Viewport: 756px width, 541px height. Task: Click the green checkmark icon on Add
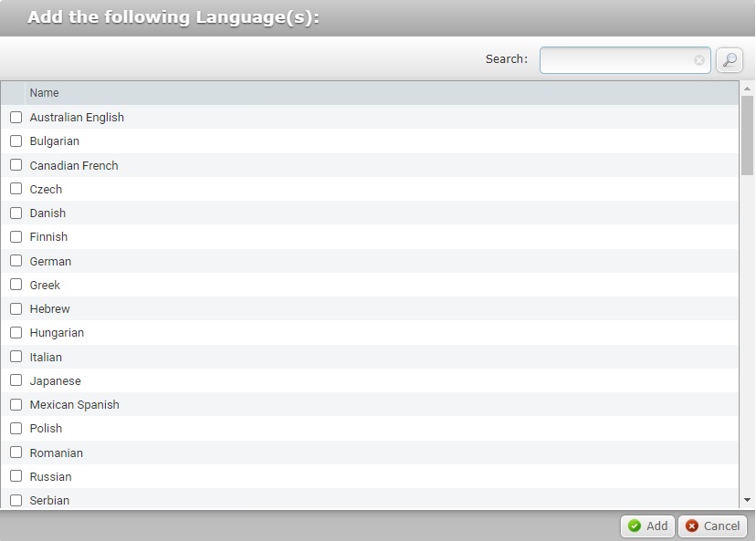[636, 525]
